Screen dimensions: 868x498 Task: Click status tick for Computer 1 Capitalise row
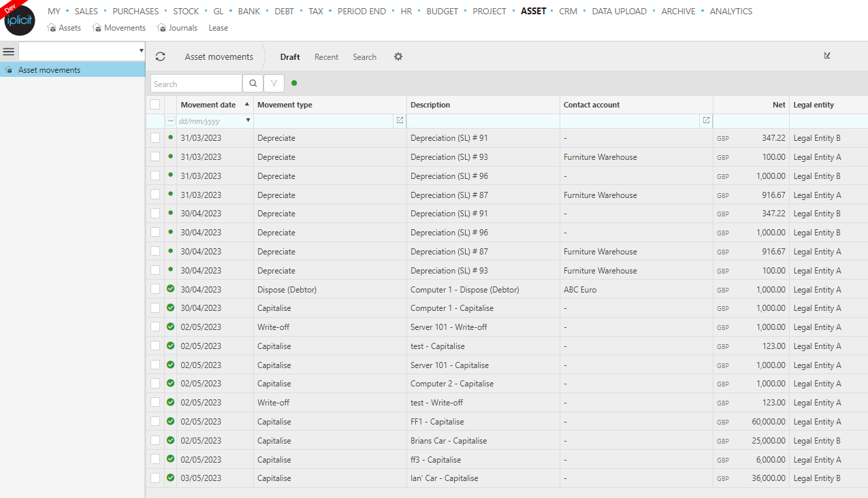tap(170, 308)
